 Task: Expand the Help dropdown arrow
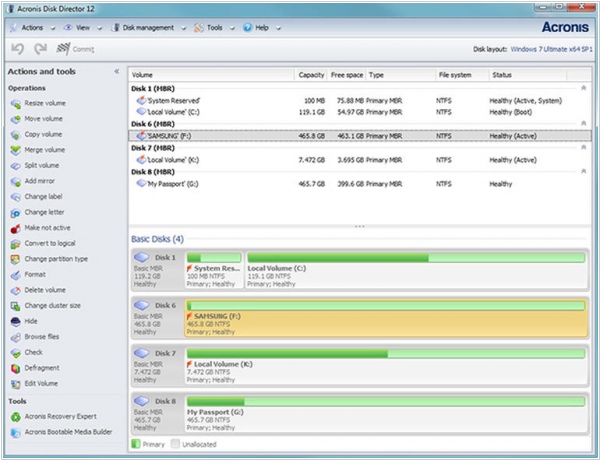coord(278,28)
